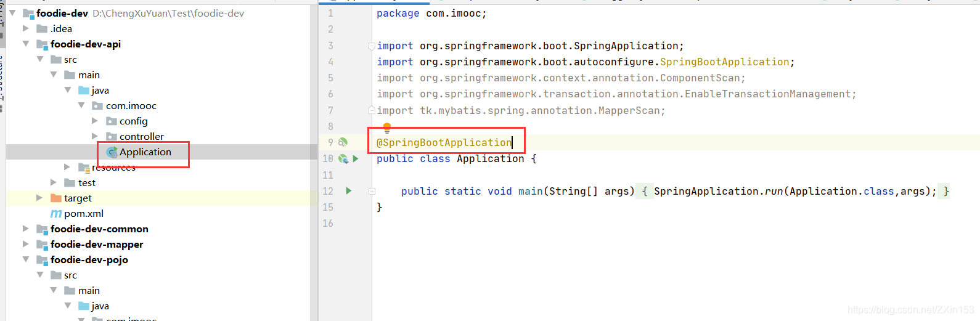The height and width of the screenshot is (321, 980).
Task: Click the foodie-dev-api module folder icon
Action: (x=43, y=44)
